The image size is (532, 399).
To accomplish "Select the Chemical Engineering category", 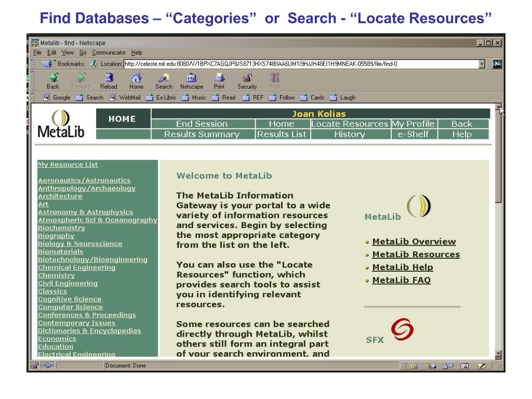I will point(77,268).
